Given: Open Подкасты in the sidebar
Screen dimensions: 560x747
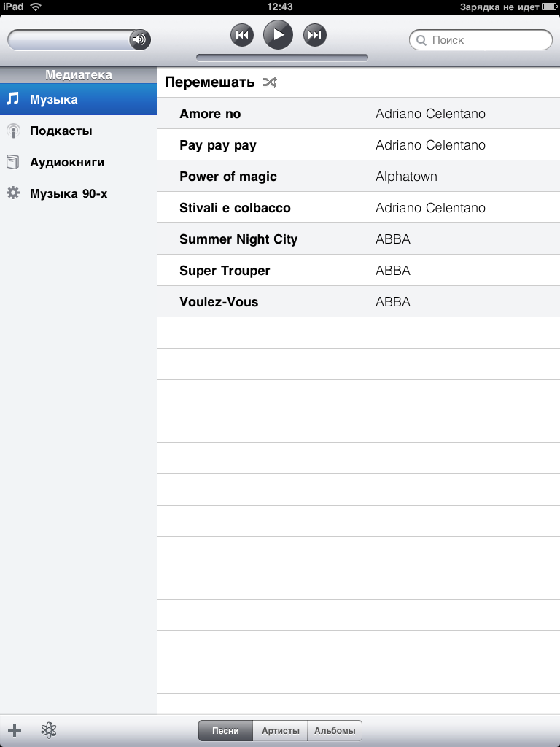Looking at the screenshot, I should coord(79,131).
